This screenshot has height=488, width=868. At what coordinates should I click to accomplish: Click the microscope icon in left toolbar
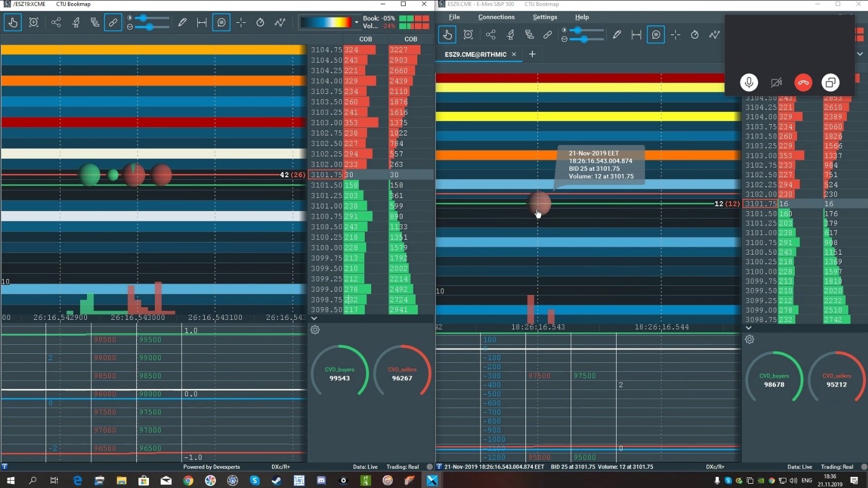[76, 22]
